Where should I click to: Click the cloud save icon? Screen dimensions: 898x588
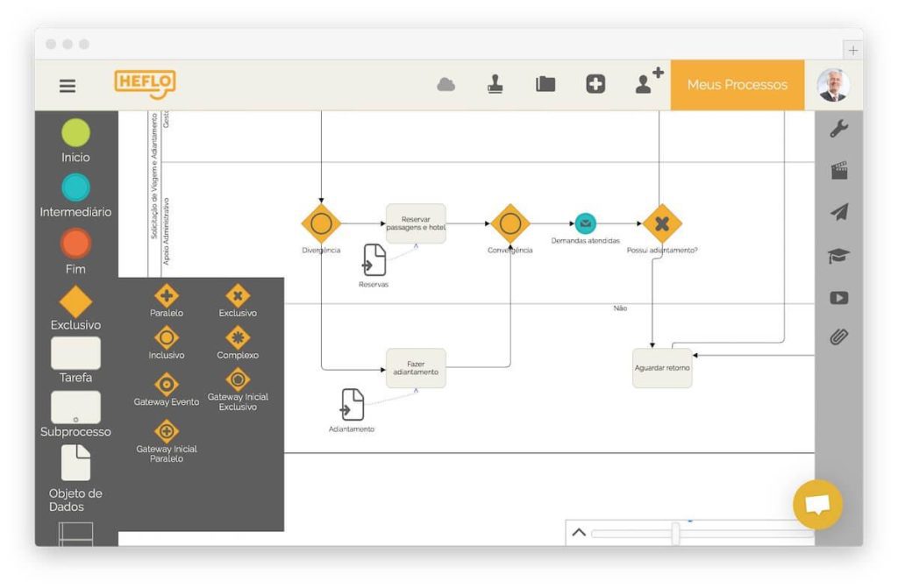[446, 85]
